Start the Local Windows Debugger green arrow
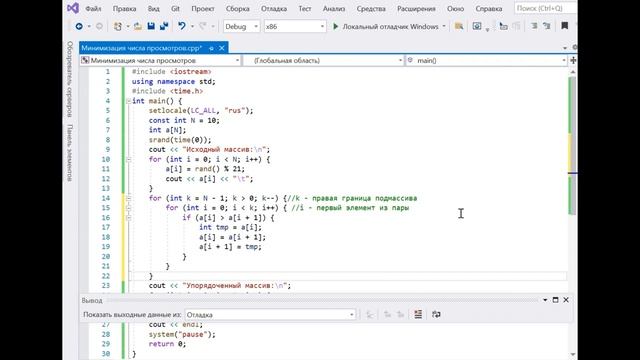 tap(336, 26)
